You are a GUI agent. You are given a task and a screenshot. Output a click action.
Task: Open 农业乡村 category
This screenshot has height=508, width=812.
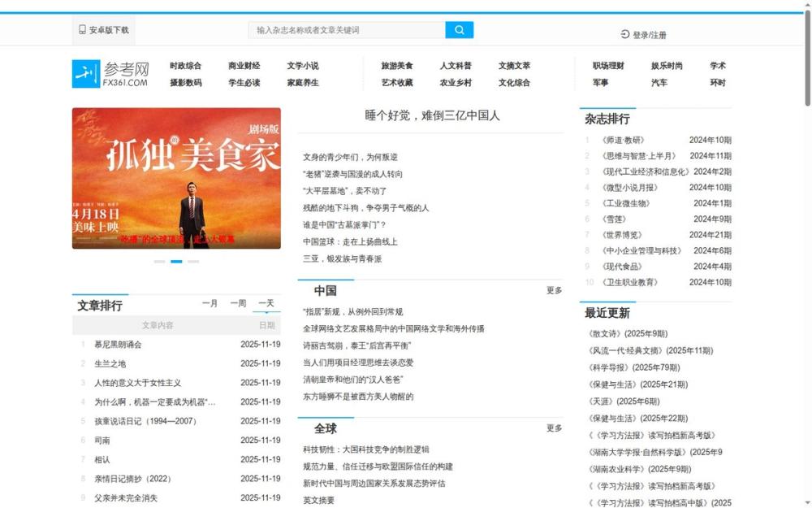(456, 82)
